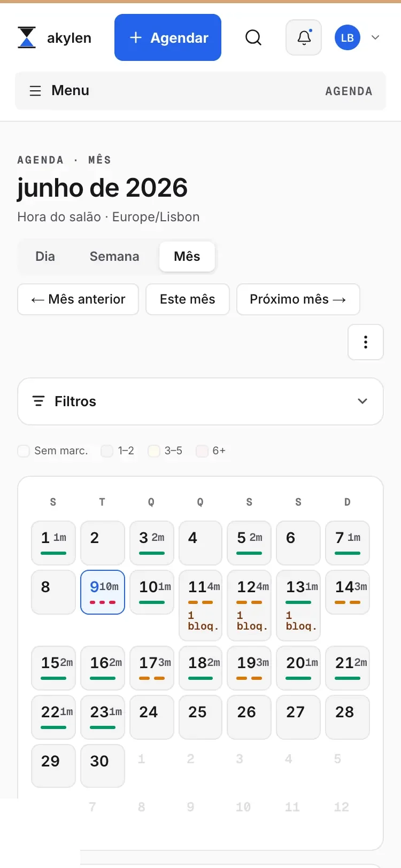The width and height of the screenshot is (401, 868).
Task: Open notifications bell
Action: coord(304,37)
